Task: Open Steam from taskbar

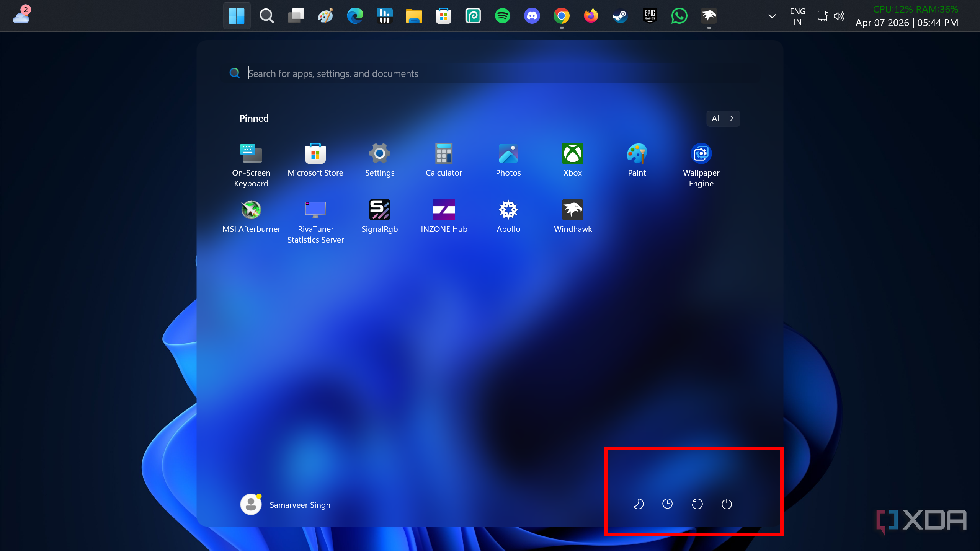Action: (620, 16)
